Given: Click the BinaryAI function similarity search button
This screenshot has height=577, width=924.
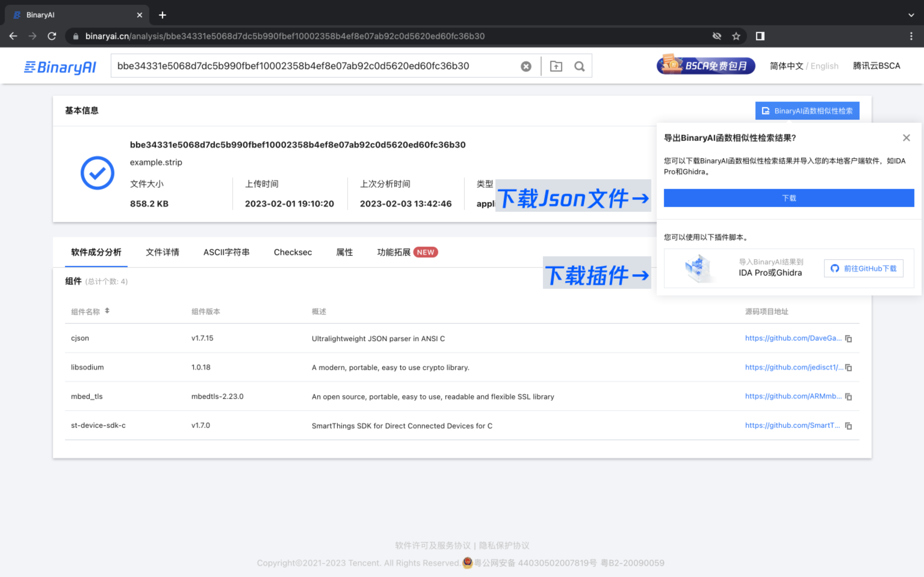Looking at the screenshot, I should coord(807,110).
